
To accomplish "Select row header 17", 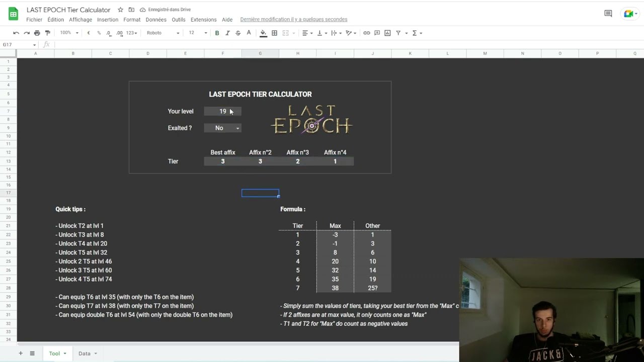I will (9, 193).
